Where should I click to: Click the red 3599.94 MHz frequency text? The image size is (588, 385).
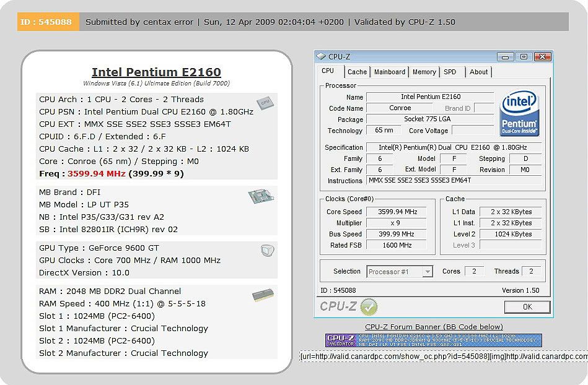tap(97, 174)
